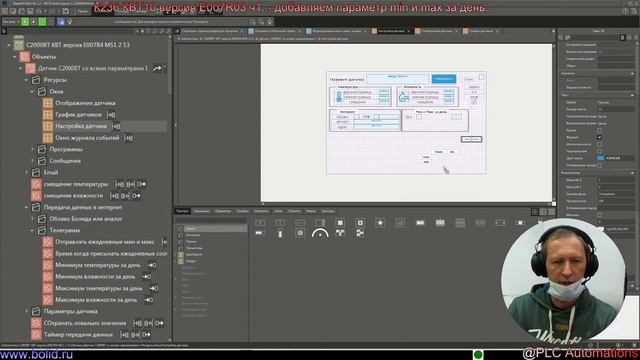Screen dimensions: 640x360
Task: Click link icon next to Окно журнала событий
Action: point(128,138)
